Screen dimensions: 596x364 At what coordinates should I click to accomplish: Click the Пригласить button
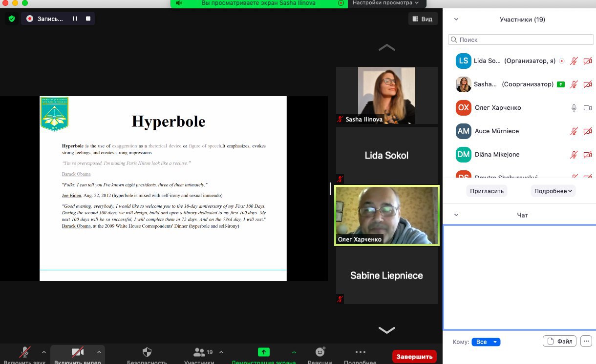pos(487,191)
